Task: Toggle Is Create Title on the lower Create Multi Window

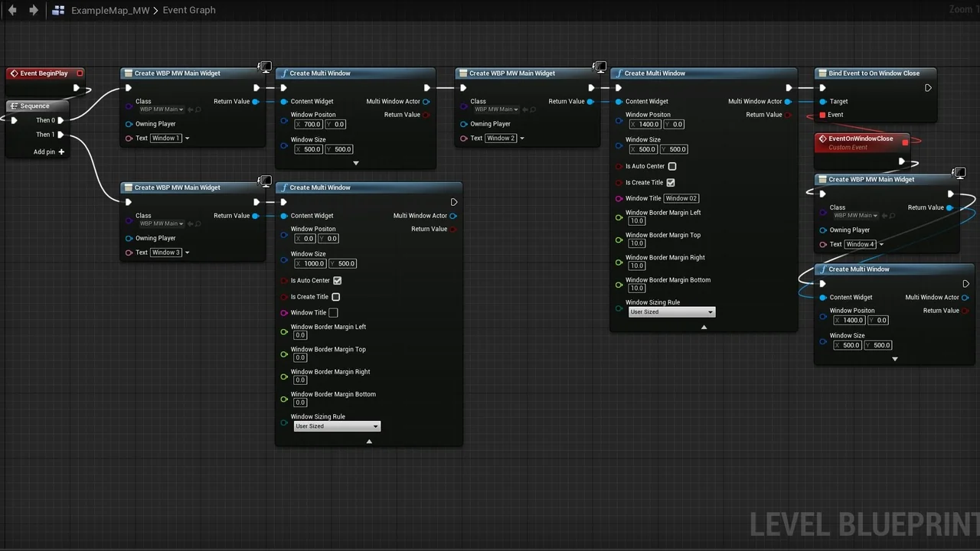Action: pos(335,297)
